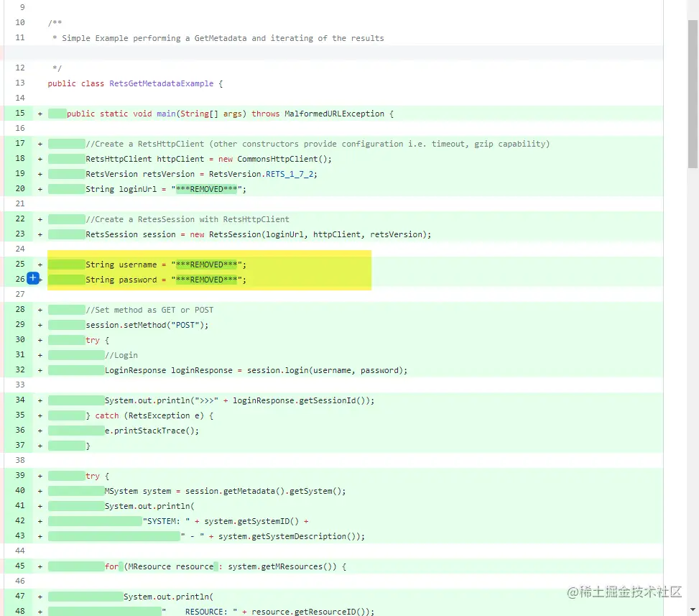Select line number 23
The image size is (699, 616).
click(20, 234)
